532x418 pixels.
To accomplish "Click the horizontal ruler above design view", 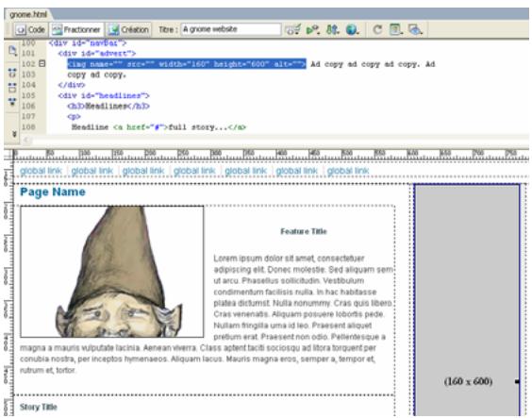I will 271,155.
